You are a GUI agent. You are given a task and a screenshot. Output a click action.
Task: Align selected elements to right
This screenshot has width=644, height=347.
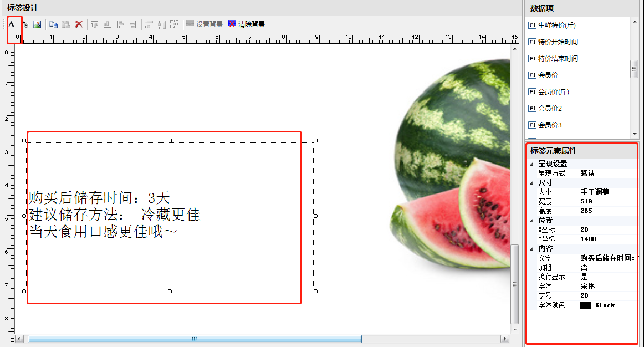coord(132,24)
